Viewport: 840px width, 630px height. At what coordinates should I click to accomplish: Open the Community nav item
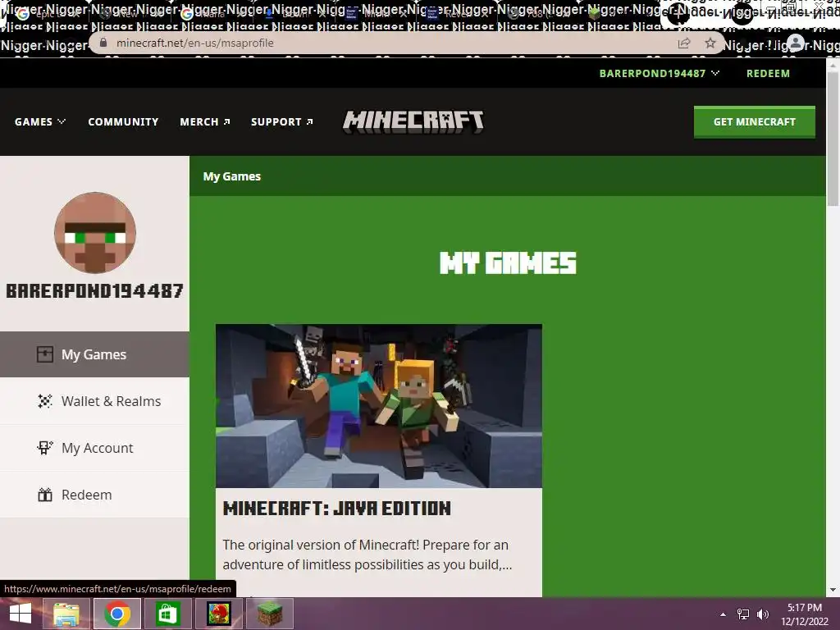click(x=123, y=121)
